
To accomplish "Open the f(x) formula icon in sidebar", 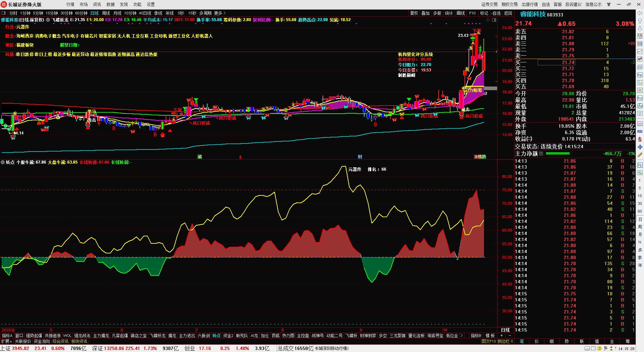I will [x=640, y=106].
